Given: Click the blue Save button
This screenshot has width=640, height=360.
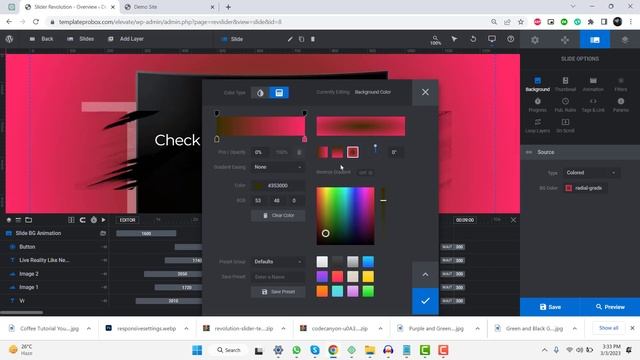Looking at the screenshot, I should [x=550, y=307].
